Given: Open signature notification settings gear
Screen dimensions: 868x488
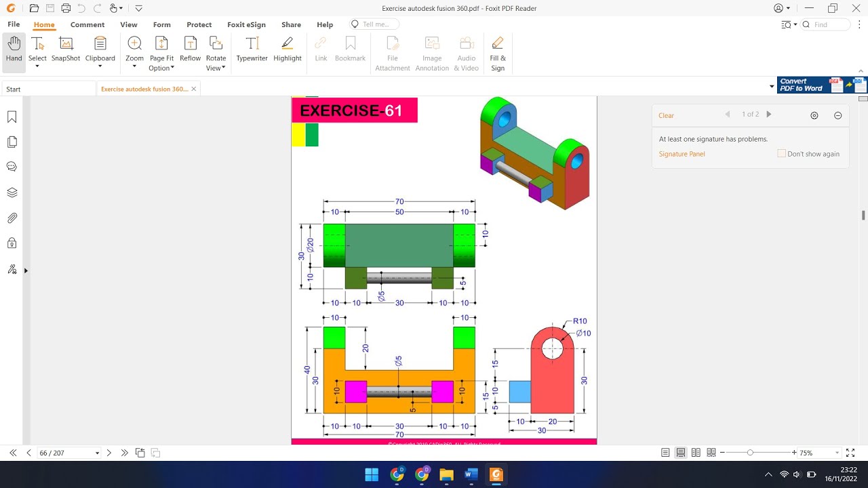Looking at the screenshot, I should (x=814, y=115).
